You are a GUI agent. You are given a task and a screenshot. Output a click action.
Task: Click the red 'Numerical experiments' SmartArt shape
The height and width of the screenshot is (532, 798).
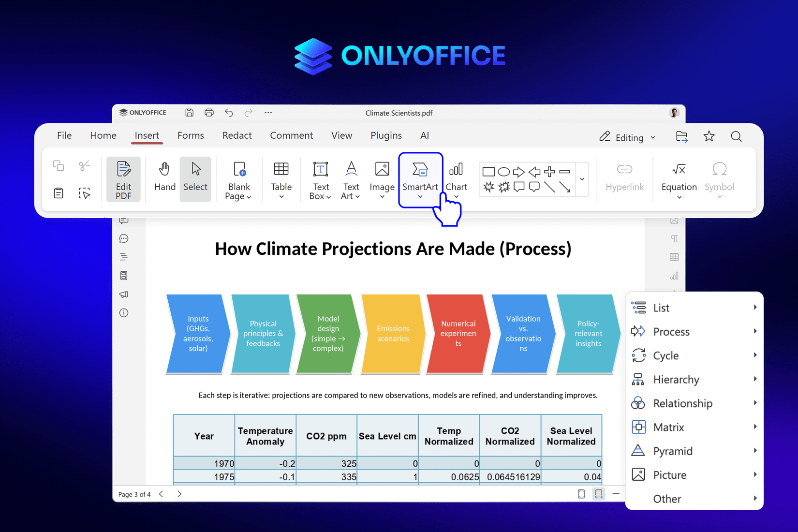458,334
